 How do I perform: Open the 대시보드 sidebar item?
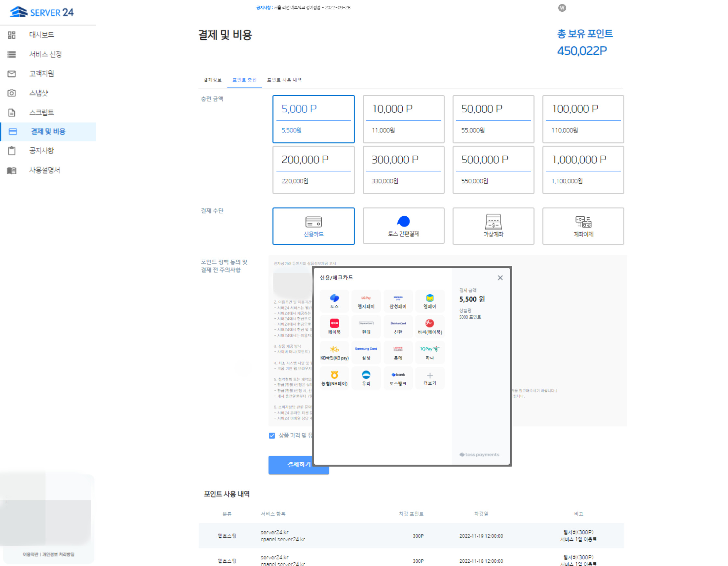coord(41,35)
